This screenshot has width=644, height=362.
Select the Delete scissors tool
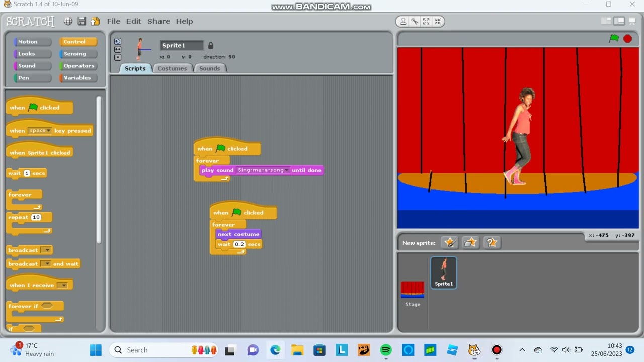[x=415, y=21]
